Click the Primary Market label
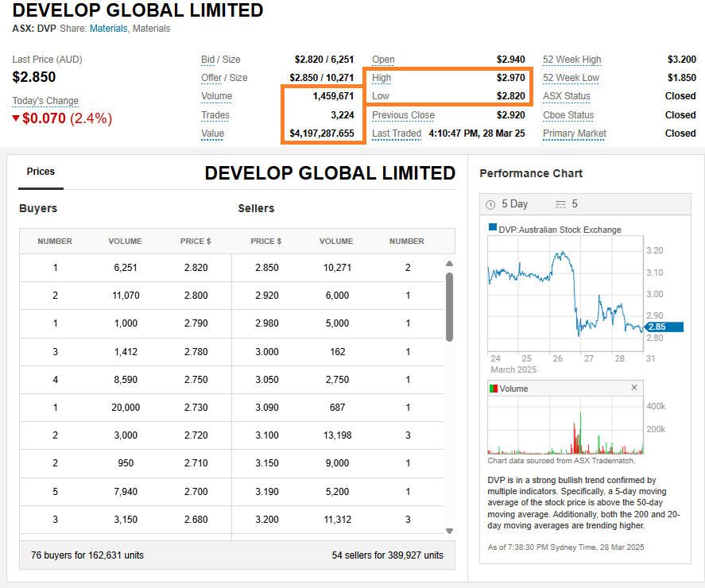Image resolution: width=705 pixels, height=588 pixels. coord(574,133)
